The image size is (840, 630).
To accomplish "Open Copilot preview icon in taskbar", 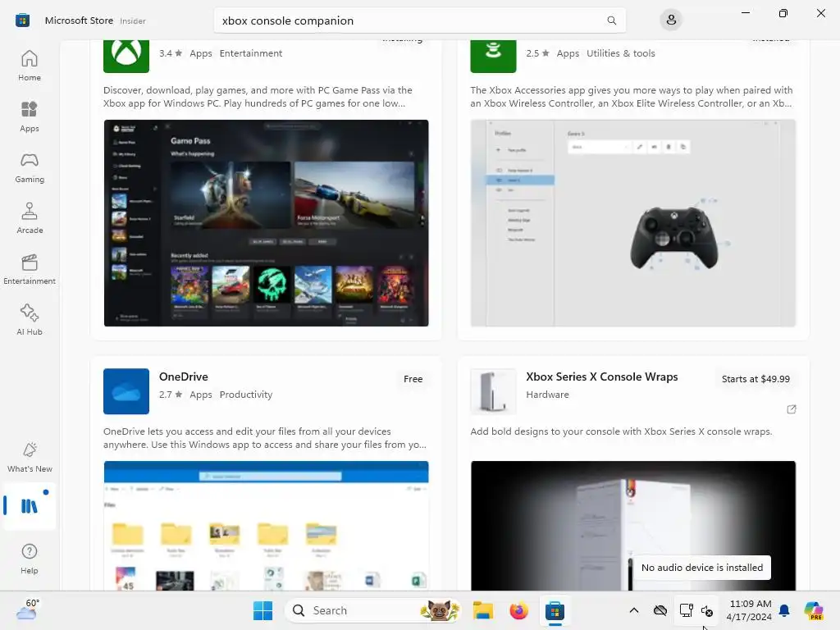I will point(813,610).
